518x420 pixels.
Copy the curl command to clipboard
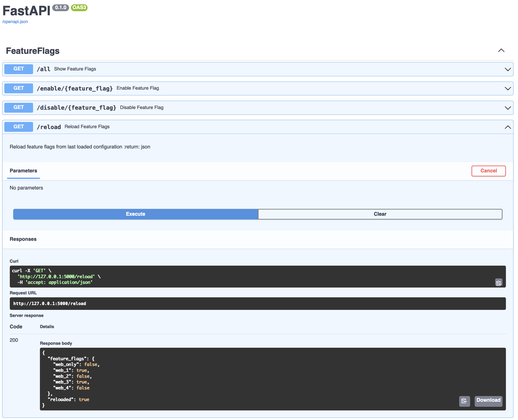pos(498,283)
